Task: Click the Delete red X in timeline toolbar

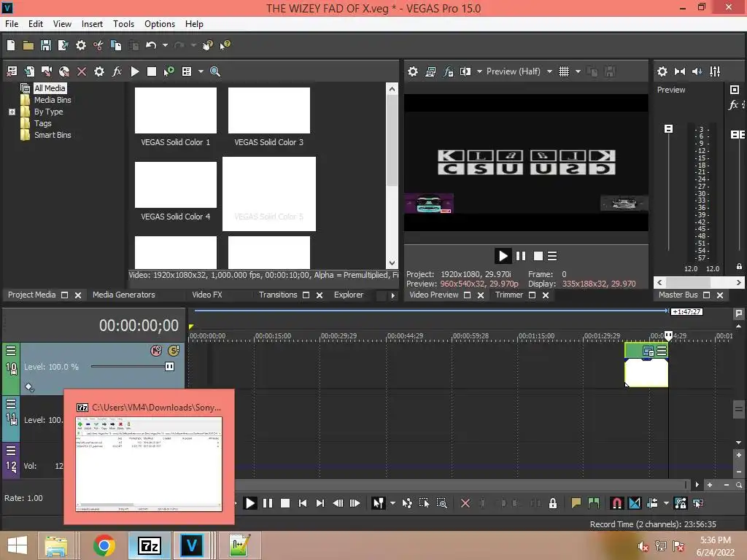Action: 465,503
